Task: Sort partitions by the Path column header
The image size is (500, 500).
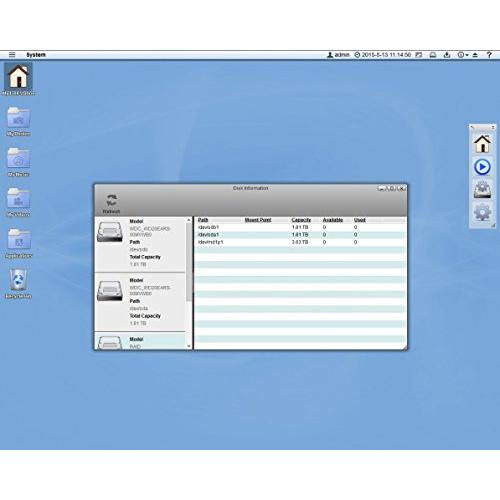Action: [x=203, y=220]
